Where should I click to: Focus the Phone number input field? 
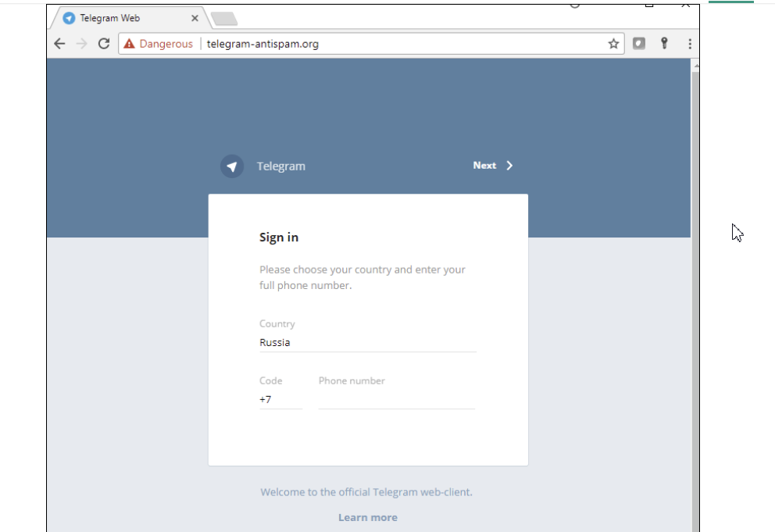(x=397, y=399)
